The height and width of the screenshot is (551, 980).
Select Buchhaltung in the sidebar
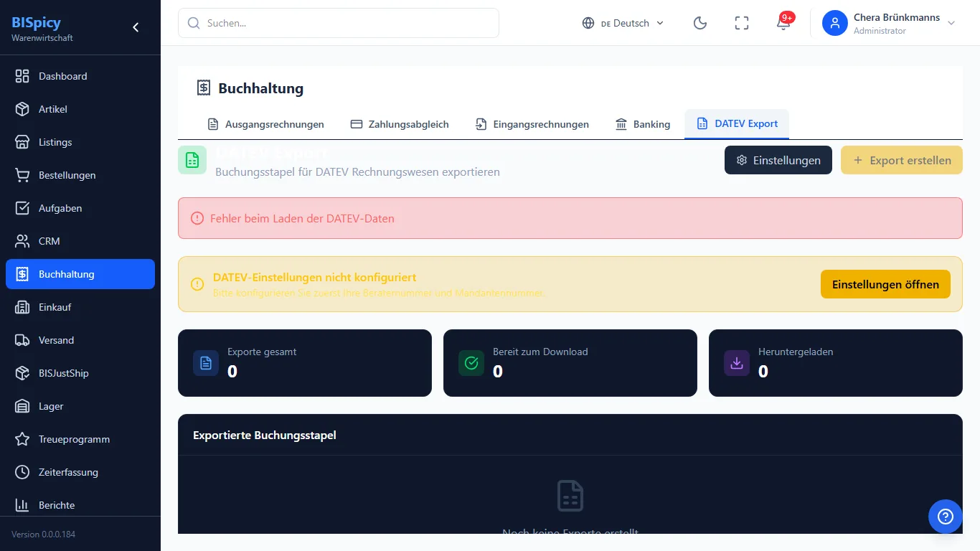pos(80,274)
